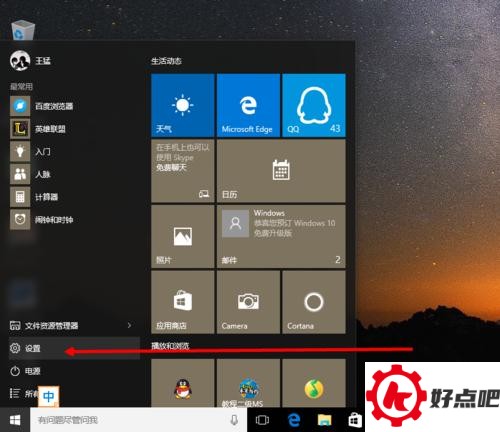Open 人脉 People app
The width and height of the screenshot is (500, 432).
tap(31, 174)
